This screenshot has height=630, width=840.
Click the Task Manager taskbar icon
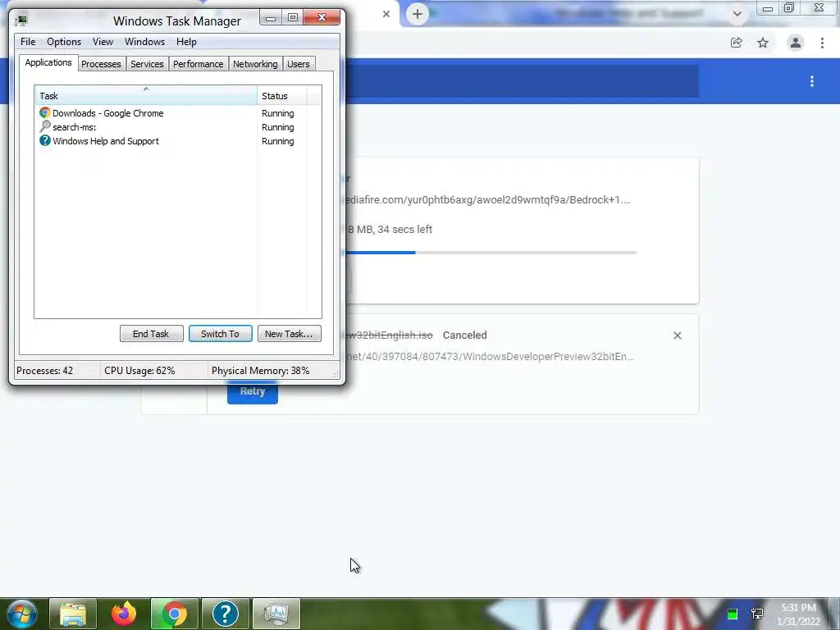[x=276, y=614]
